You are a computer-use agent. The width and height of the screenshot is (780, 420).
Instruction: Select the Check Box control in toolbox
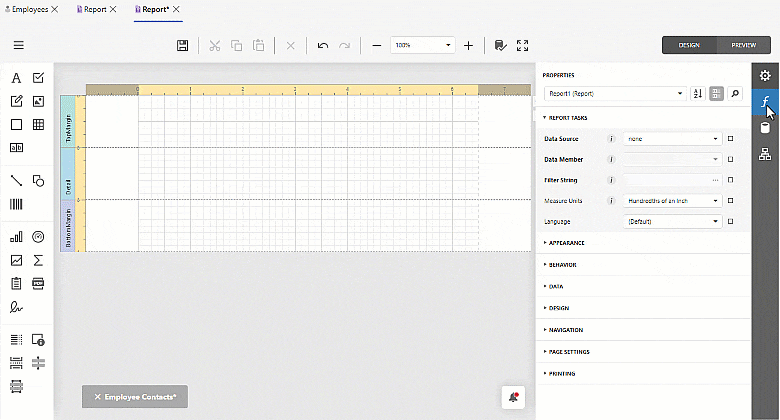38,78
